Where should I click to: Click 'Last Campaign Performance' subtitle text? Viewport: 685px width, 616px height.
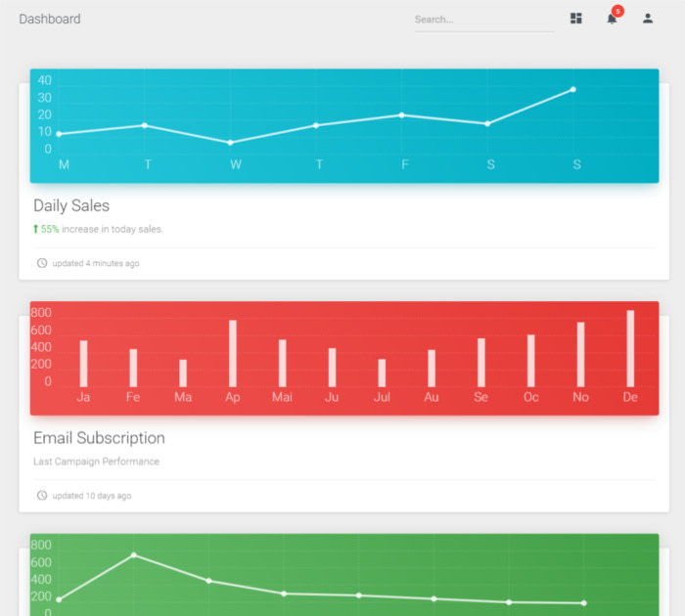(x=97, y=462)
